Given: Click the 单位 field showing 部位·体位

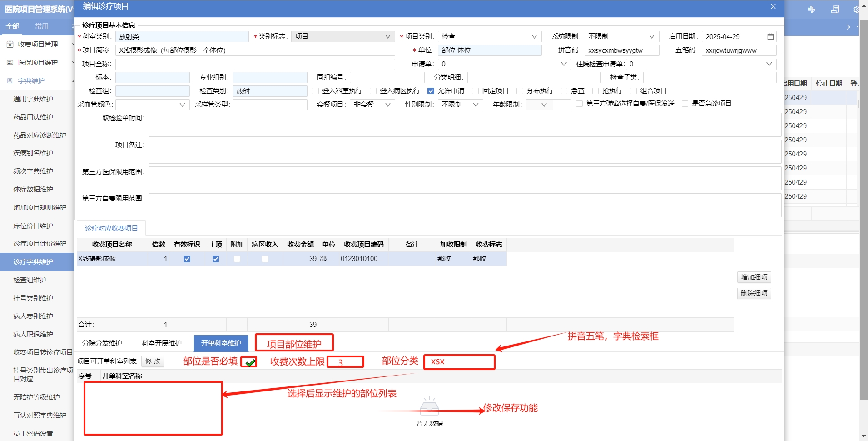Looking at the screenshot, I should 490,50.
